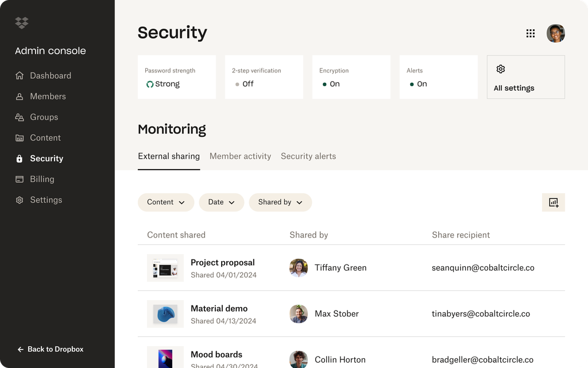Switch to the Security alerts tab
Screen dimensions: 588x368
tap(308, 156)
